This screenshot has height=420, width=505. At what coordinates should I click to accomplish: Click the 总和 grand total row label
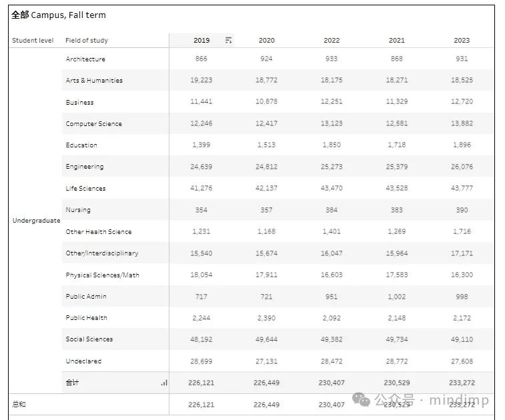[19, 404]
